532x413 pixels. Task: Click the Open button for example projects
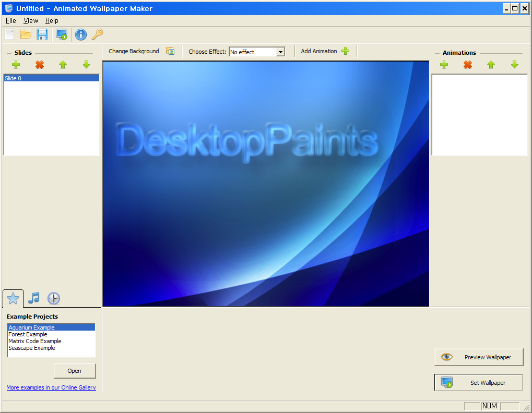pyautogui.click(x=75, y=371)
